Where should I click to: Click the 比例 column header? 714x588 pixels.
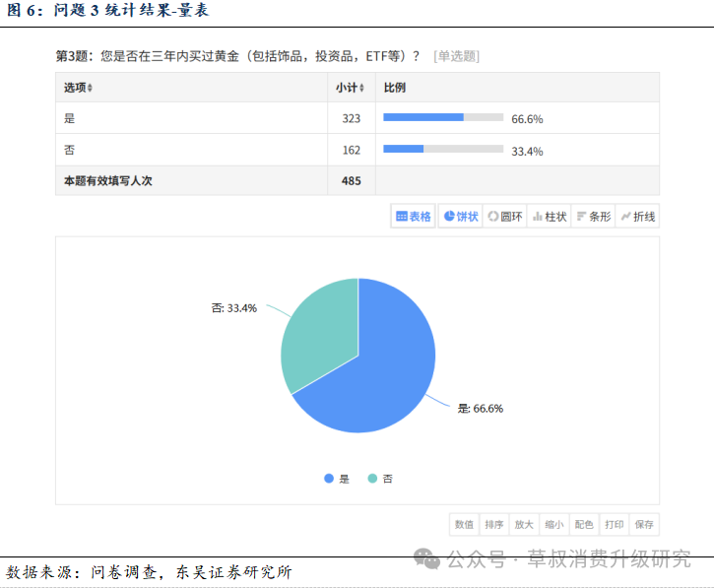pyautogui.click(x=395, y=88)
